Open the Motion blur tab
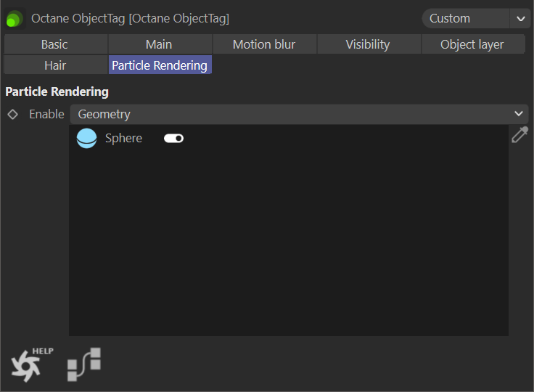The height and width of the screenshot is (392, 534). 263,44
